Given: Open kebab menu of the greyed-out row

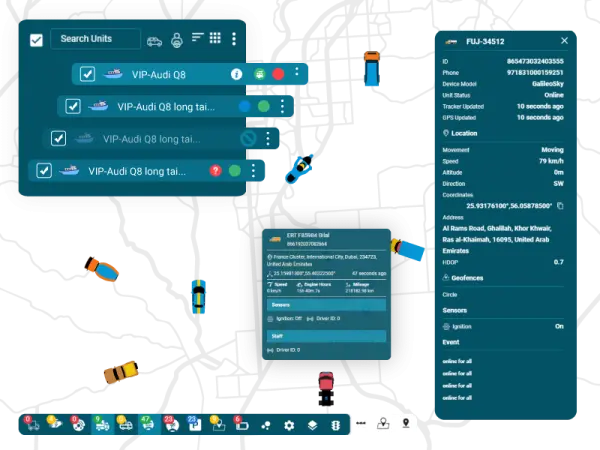Looking at the screenshot, I should point(268,139).
